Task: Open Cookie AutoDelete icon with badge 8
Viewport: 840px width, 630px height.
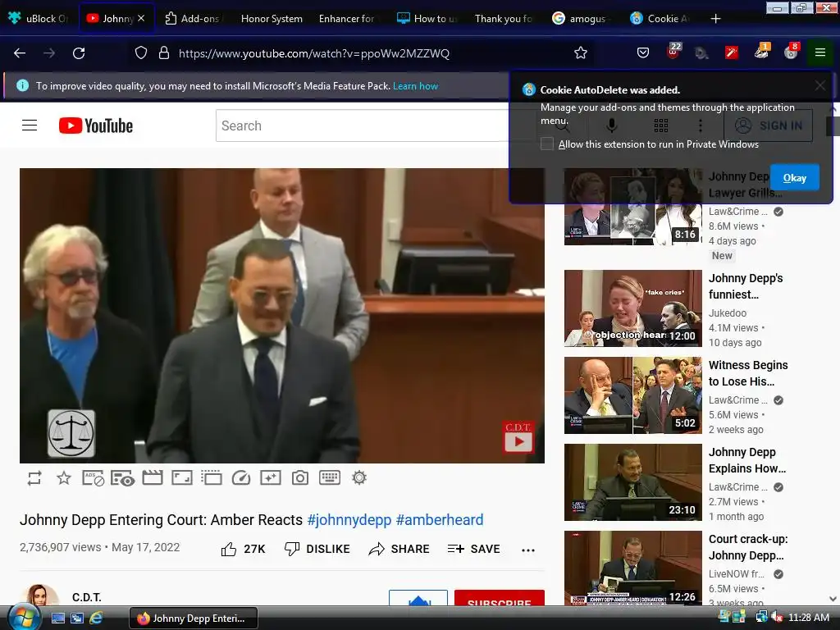Action: [x=792, y=52]
